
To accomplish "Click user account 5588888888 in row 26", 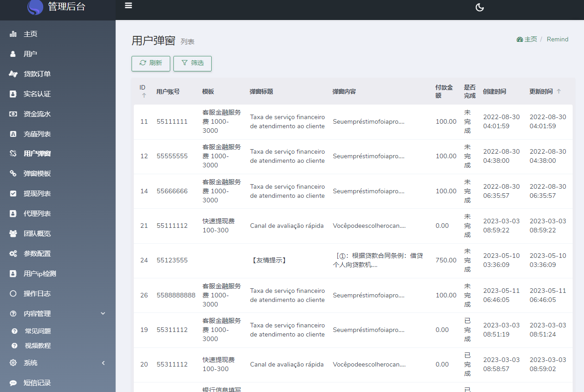I will click(x=176, y=295).
